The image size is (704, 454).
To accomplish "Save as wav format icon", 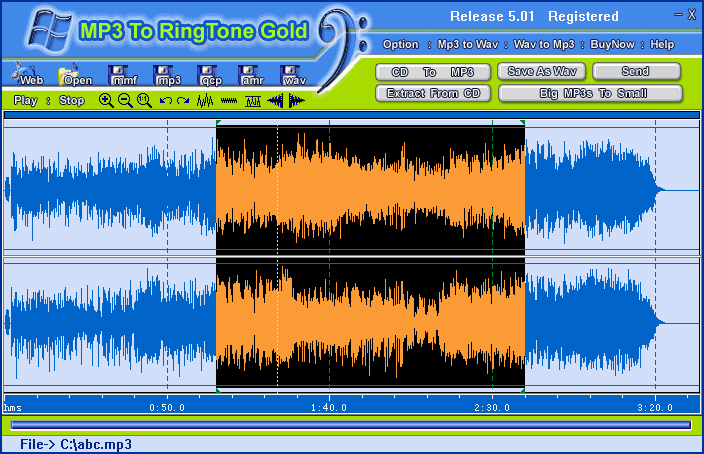I will [x=292, y=75].
